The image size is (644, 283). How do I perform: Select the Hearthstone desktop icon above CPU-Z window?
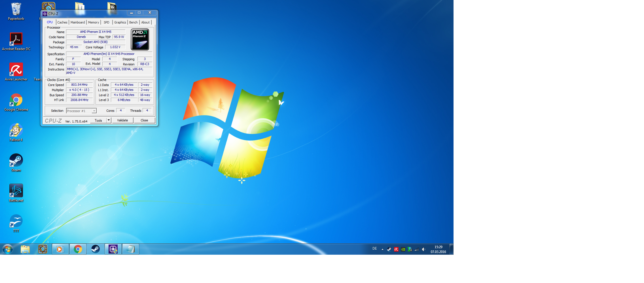click(x=48, y=6)
